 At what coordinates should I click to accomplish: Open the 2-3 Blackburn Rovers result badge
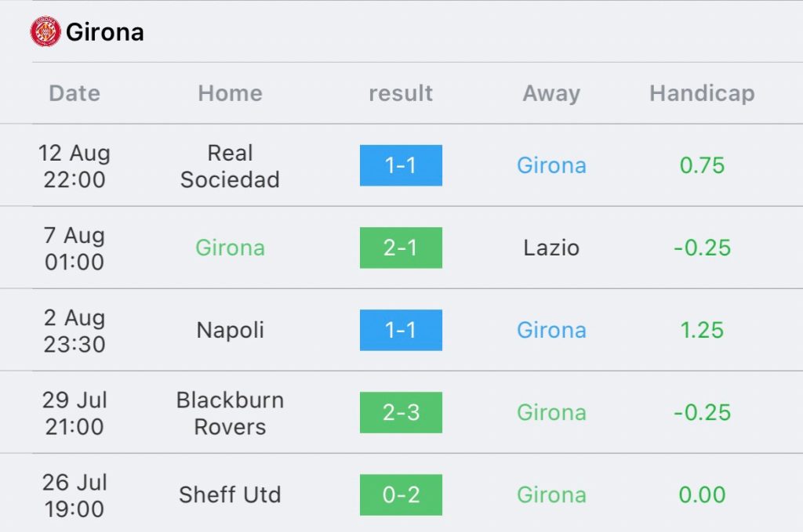[401, 412]
